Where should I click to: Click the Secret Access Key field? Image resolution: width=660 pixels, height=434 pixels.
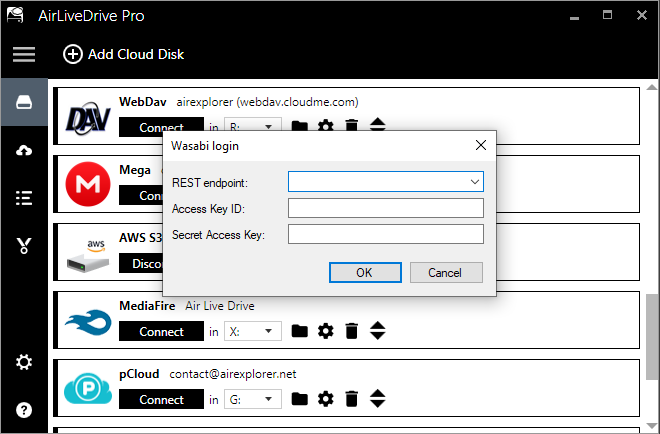pyautogui.click(x=386, y=234)
